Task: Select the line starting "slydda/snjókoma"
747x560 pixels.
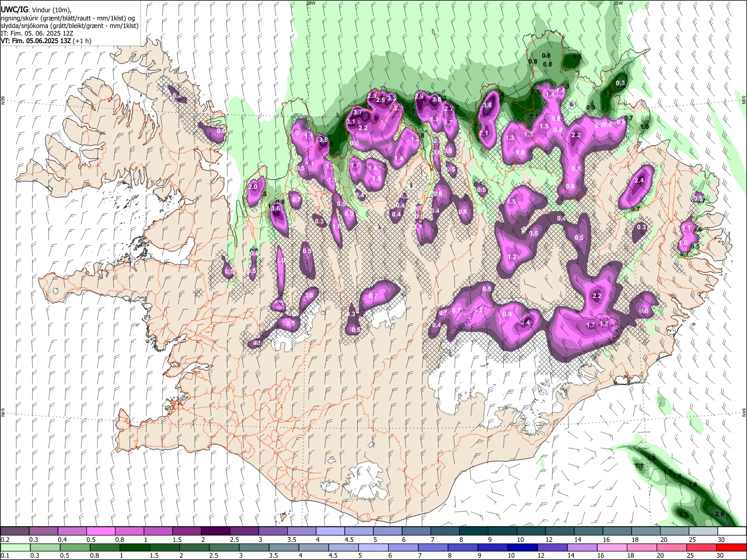Action: 69,26
